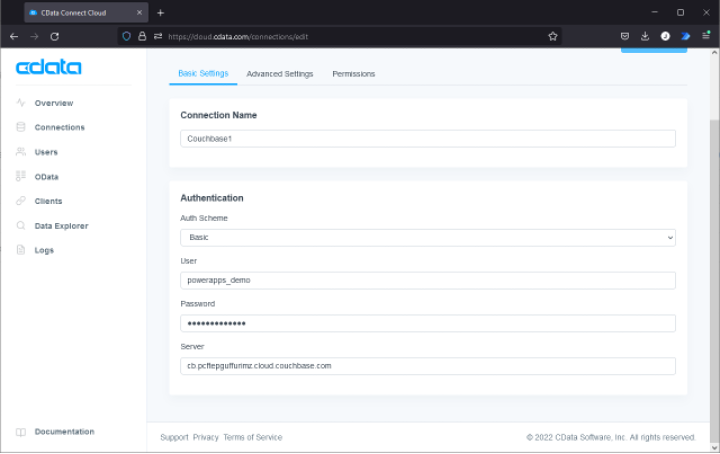Expand the Auth Scheme dropdown
Image resolution: width=720 pixels, height=454 pixels.
428,238
